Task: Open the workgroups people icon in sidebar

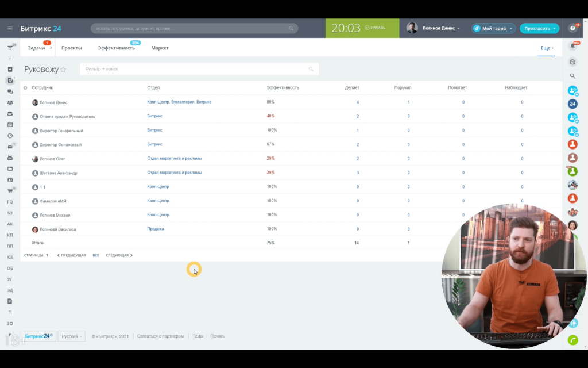Action: coord(10,102)
